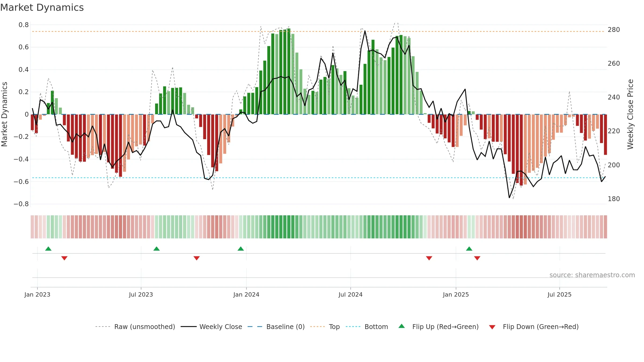Image resolution: width=644 pixels, height=362 pixels.
Task: Click the Jan 2025 x-axis label
Action: [456, 294]
